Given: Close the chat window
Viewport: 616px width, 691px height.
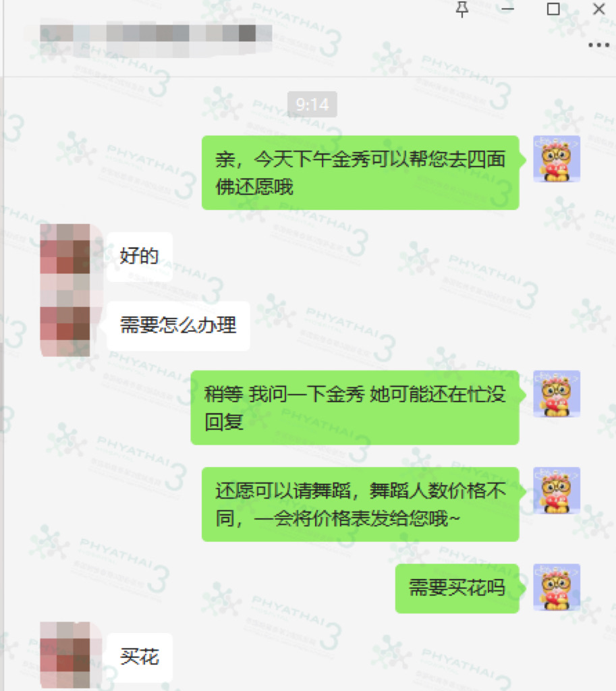Looking at the screenshot, I should (x=599, y=9).
